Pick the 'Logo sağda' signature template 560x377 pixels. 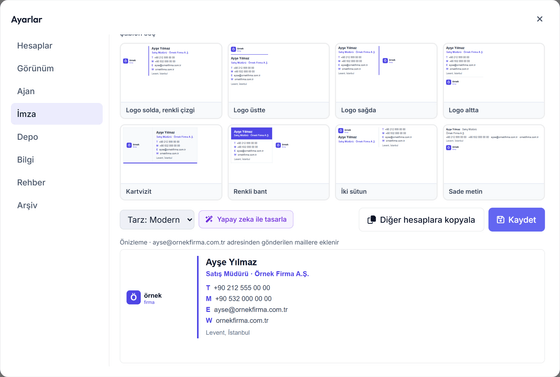(386, 81)
